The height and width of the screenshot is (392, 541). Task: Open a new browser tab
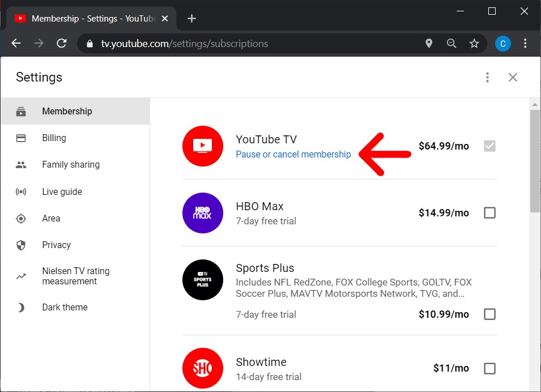191,18
